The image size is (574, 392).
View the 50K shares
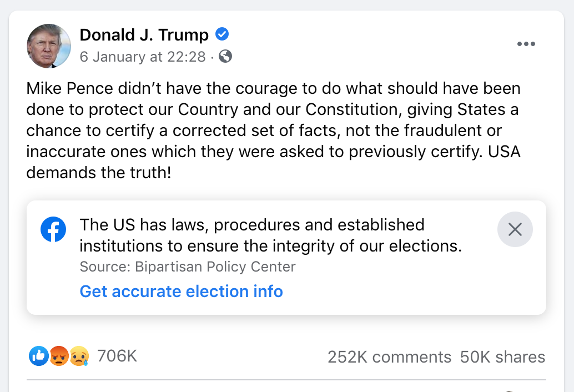[x=502, y=357]
